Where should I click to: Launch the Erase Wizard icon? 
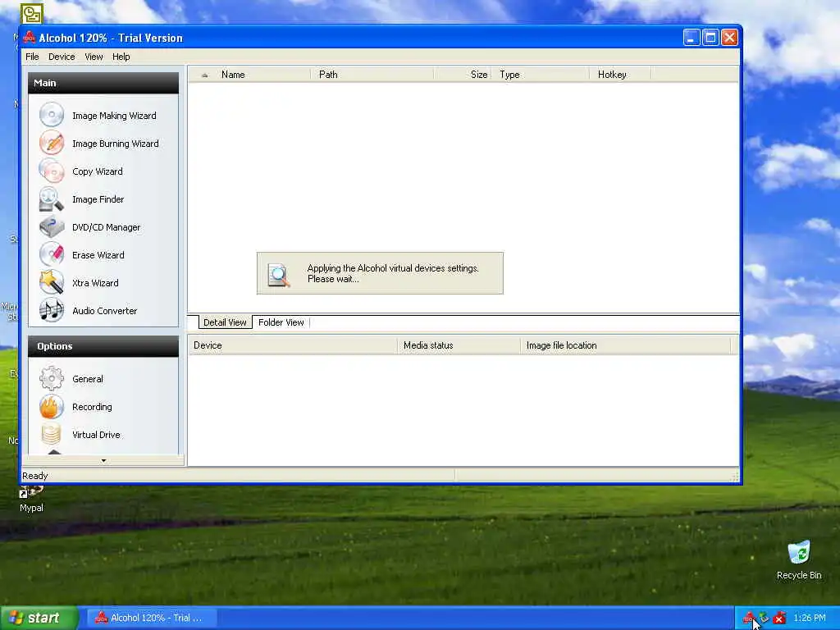click(x=52, y=254)
